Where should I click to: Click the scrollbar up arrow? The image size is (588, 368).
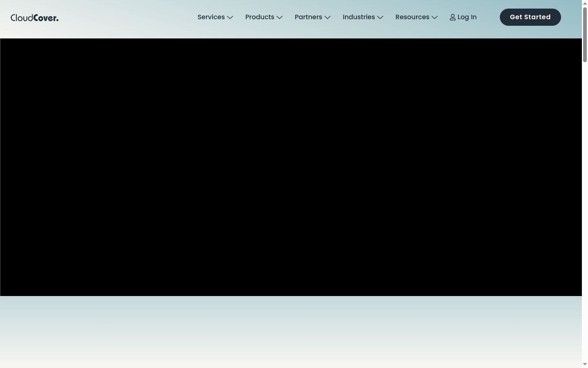(x=585, y=3)
